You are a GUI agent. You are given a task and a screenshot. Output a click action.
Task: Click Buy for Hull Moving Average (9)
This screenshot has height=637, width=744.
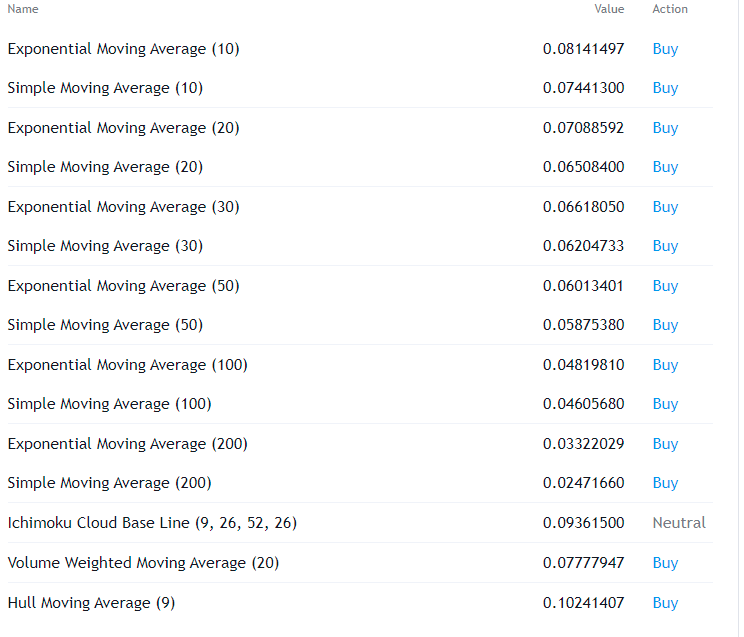click(665, 603)
